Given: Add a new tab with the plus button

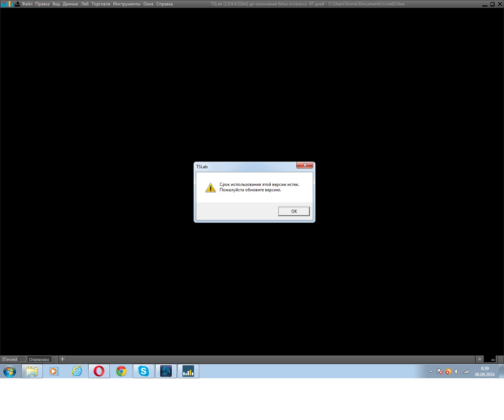Looking at the screenshot, I should click(x=62, y=359).
